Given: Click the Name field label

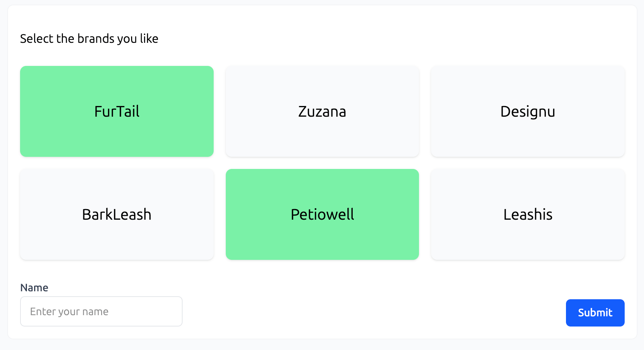Looking at the screenshot, I should point(34,287).
